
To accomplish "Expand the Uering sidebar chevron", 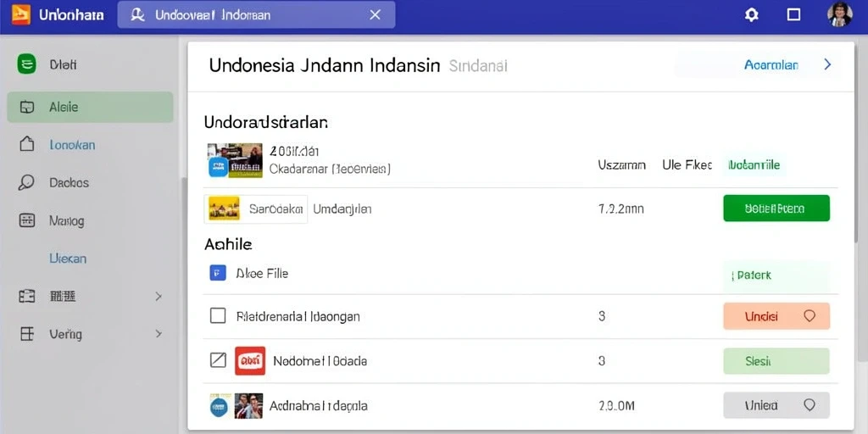I will point(159,334).
